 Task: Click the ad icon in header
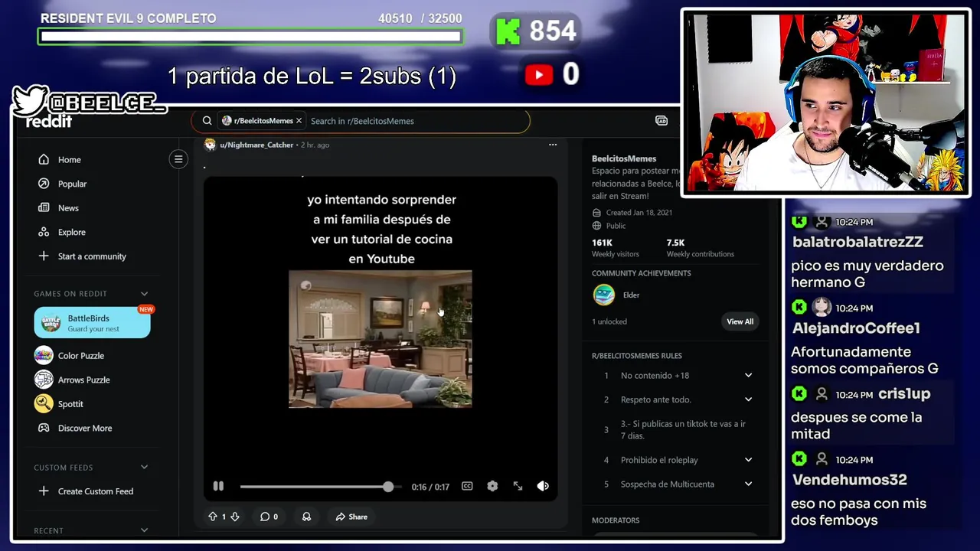[x=661, y=121]
